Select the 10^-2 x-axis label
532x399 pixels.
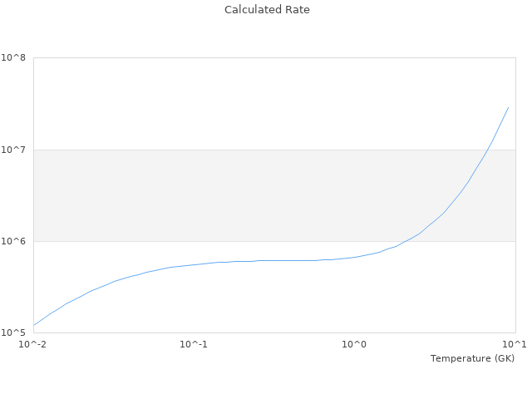33,344
